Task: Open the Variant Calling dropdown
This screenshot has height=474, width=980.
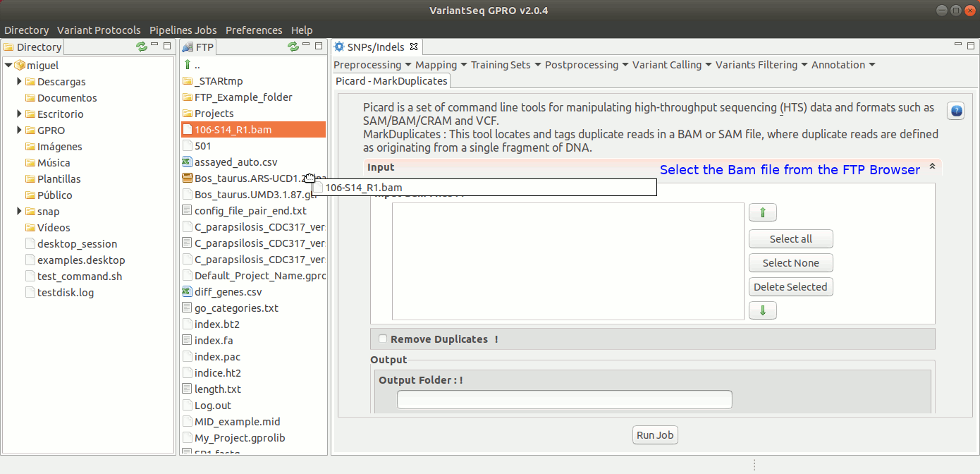Action: (x=671, y=65)
